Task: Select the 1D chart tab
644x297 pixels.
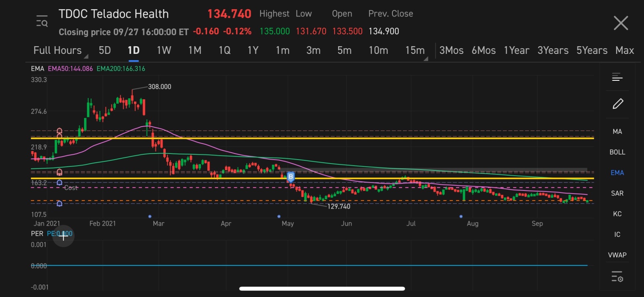Action: [x=134, y=50]
